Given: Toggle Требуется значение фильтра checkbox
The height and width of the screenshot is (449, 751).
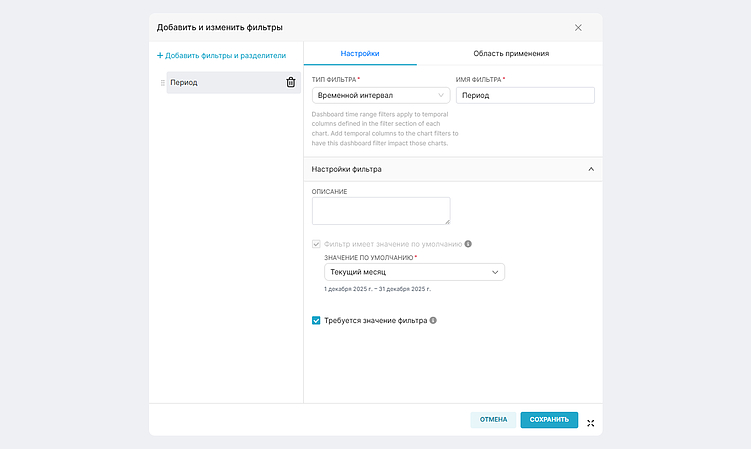Looking at the screenshot, I should [317, 321].
